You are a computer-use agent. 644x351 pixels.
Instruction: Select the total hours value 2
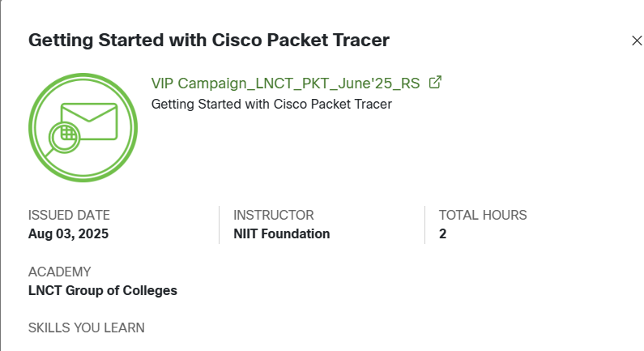[443, 233]
